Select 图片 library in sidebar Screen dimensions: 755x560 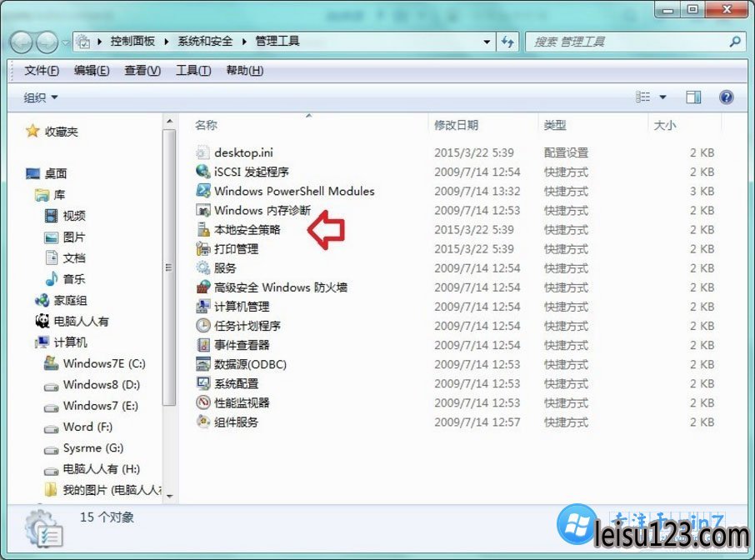point(65,237)
